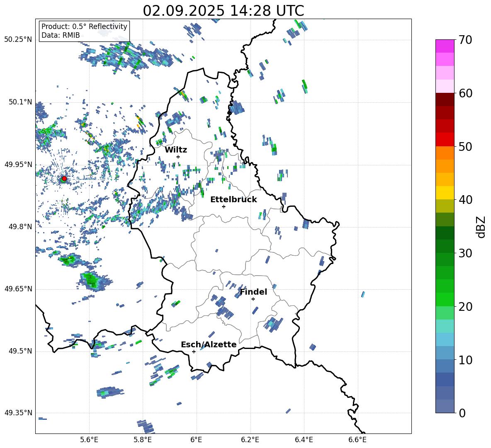This screenshot has height=448, width=491.
Task: Click the 49.8°N latitude label
Action: coord(21,227)
